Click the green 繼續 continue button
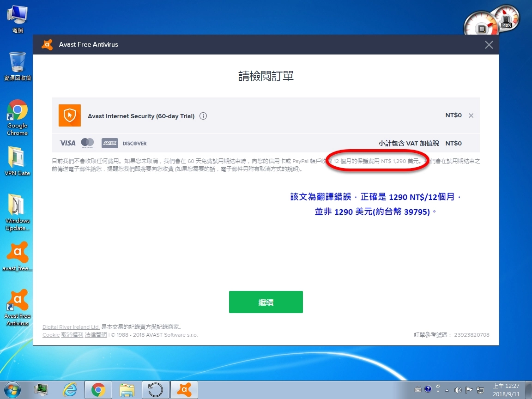Image resolution: width=532 pixels, height=399 pixels. click(266, 302)
